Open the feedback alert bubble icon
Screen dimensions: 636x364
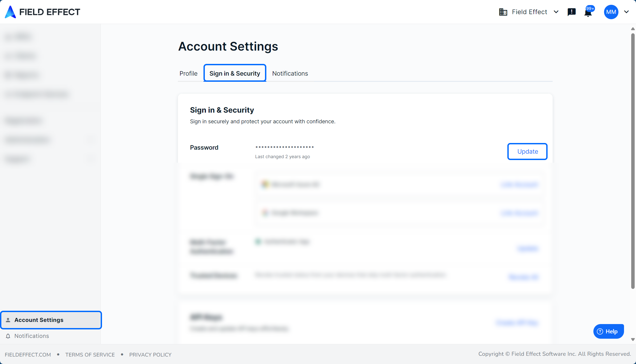pyautogui.click(x=571, y=12)
